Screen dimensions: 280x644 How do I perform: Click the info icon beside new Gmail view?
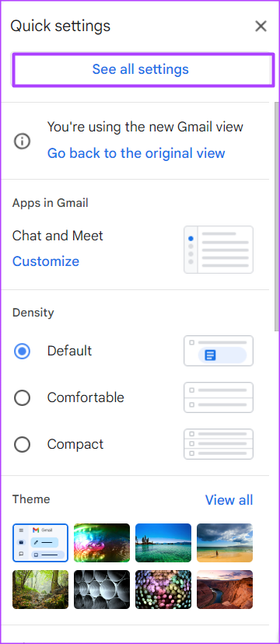pos(23,142)
